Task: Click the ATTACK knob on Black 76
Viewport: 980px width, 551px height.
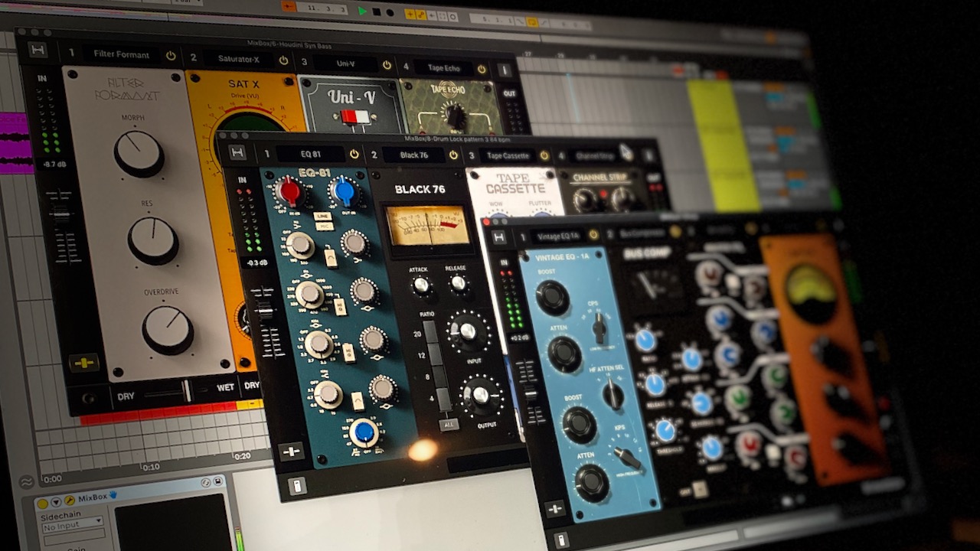Action: click(421, 286)
